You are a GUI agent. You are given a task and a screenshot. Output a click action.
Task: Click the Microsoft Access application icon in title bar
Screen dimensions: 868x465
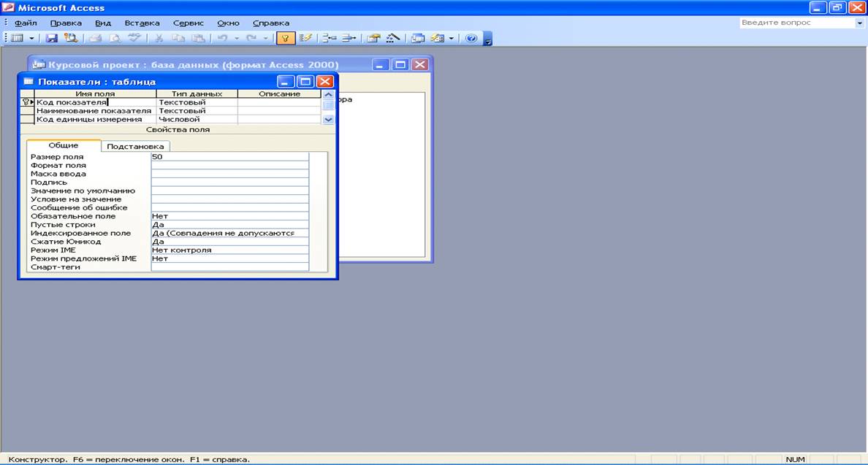9,8
